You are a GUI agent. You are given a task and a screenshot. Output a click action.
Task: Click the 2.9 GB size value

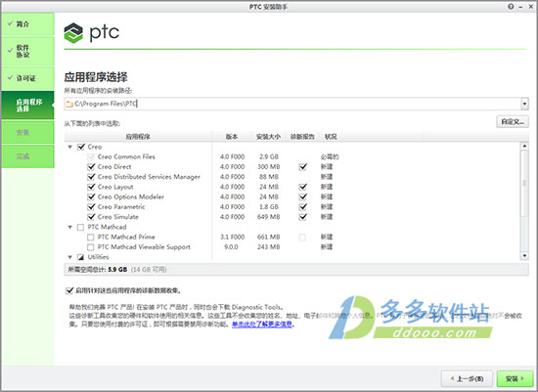pyautogui.click(x=269, y=156)
